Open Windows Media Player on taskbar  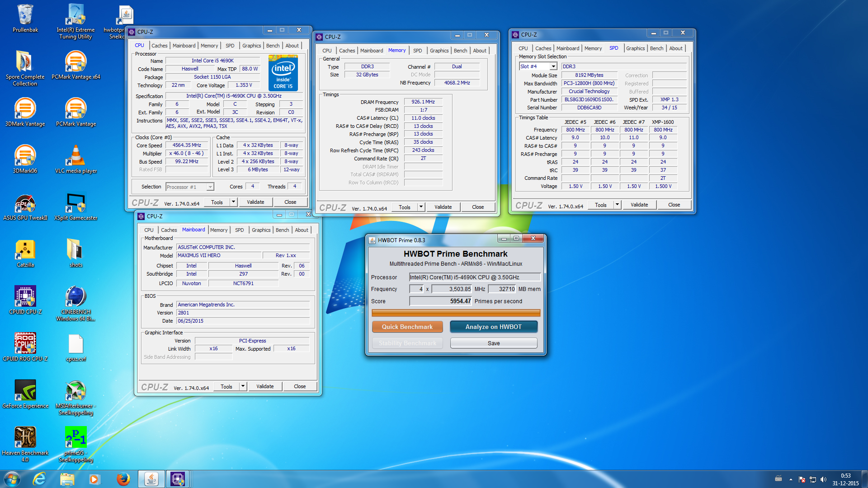point(94,479)
